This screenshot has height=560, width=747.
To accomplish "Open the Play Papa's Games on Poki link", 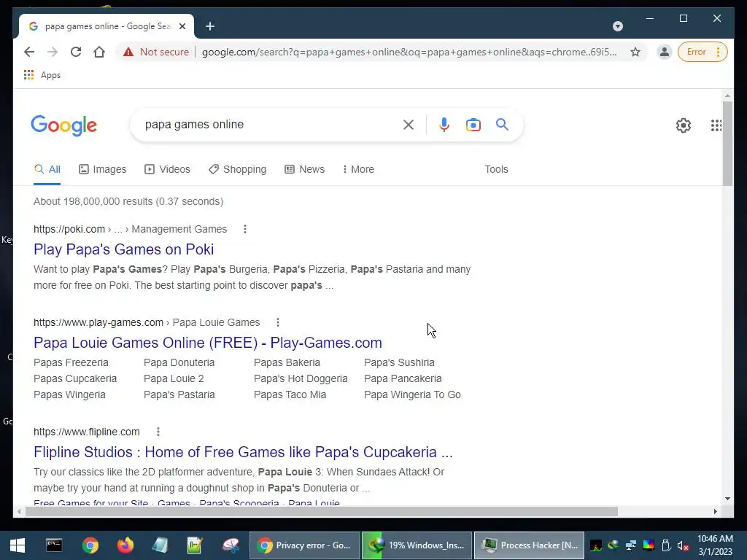I will [x=123, y=249].
